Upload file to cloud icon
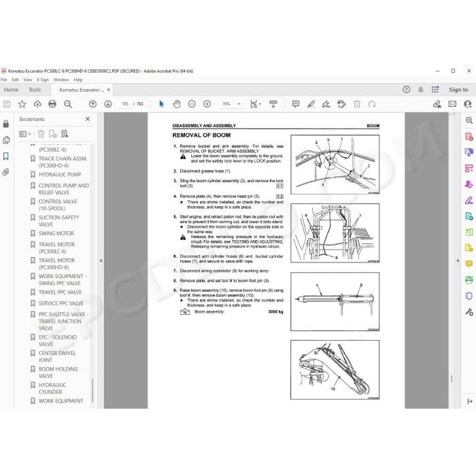Screen dimensions: 476x476 pyautogui.click(x=37, y=104)
